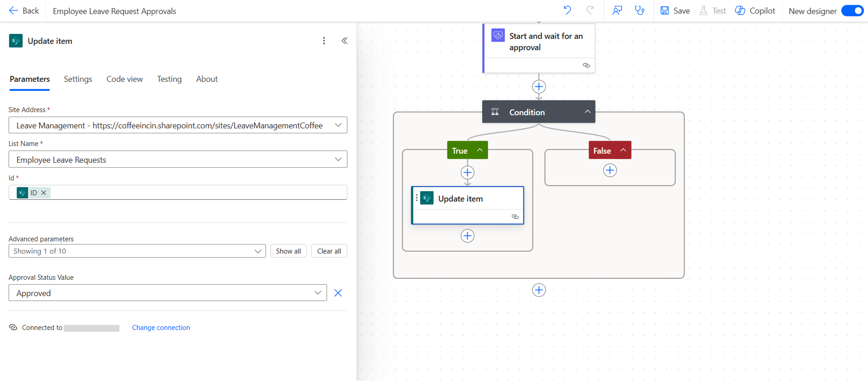The height and width of the screenshot is (381, 868).
Task: Add an action below Update item card
Action: (467, 235)
